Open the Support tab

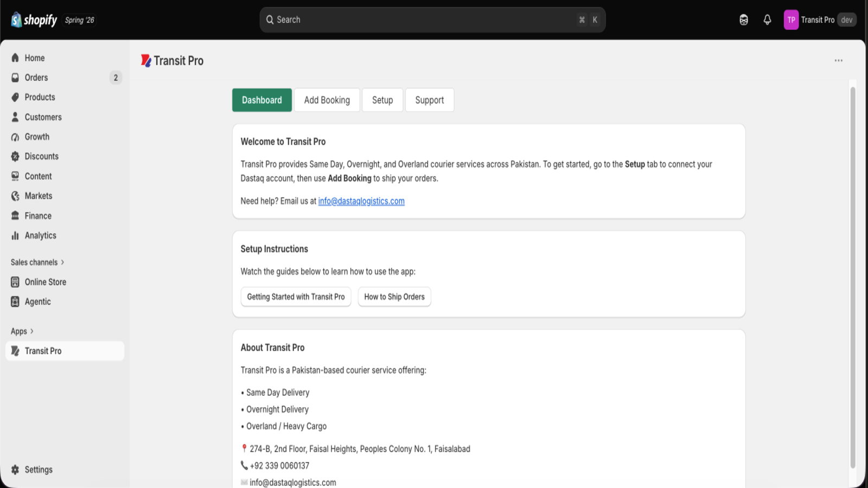click(430, 100)
